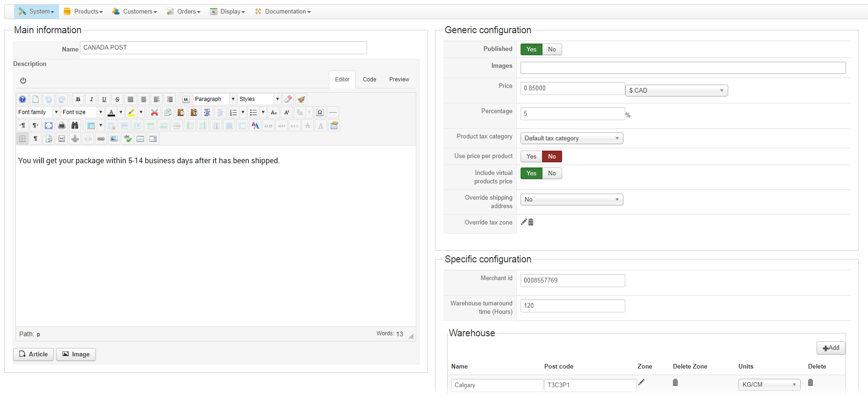Insert special character with the Omega icon
The image size is (868, 398).
320,112
